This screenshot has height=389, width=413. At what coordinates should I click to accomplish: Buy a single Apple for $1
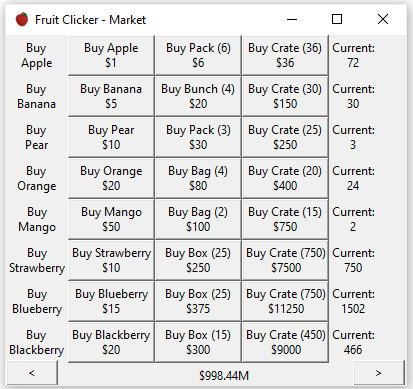click(x=111, y=55)
